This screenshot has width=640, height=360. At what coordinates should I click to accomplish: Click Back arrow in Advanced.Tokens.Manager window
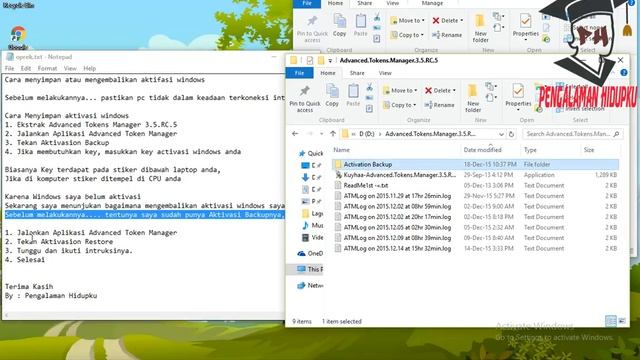[295, 134]
